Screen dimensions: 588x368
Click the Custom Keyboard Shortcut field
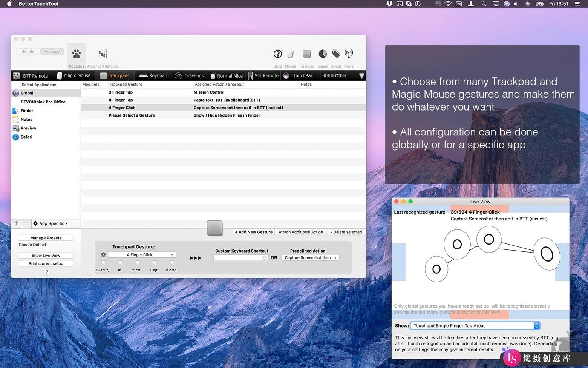[x=240, y=258]
